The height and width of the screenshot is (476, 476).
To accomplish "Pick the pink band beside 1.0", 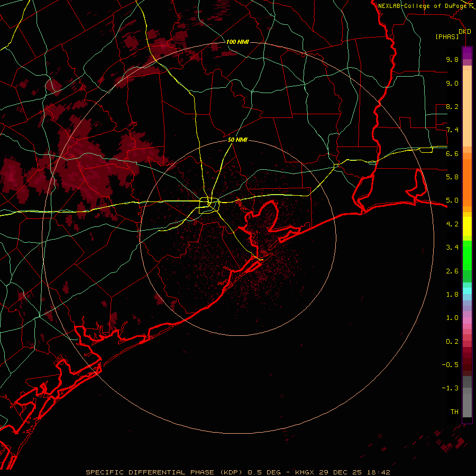I will click(467, 321).
